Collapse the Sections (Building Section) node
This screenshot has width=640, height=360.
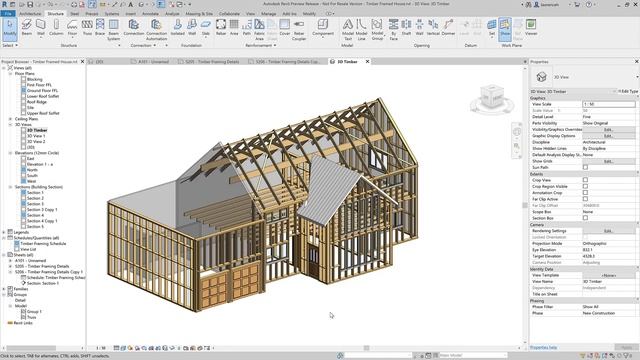(10, 187)
